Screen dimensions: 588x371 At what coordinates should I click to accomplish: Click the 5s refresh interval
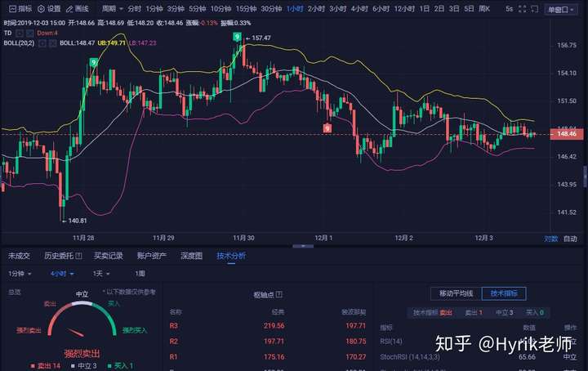pos(509,9)
